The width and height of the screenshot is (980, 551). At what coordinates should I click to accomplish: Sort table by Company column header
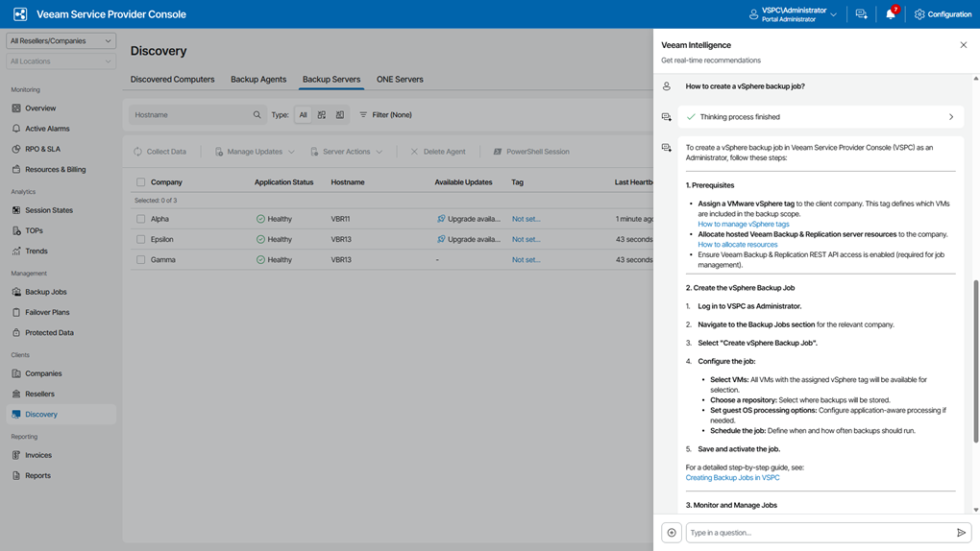(x=166, y=182)
